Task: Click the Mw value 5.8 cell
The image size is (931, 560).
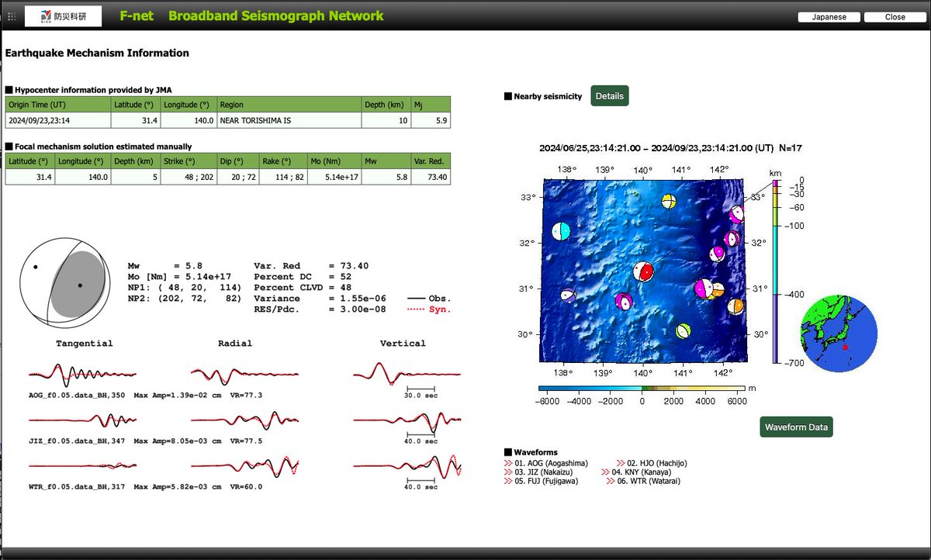Action: point(386,177)
